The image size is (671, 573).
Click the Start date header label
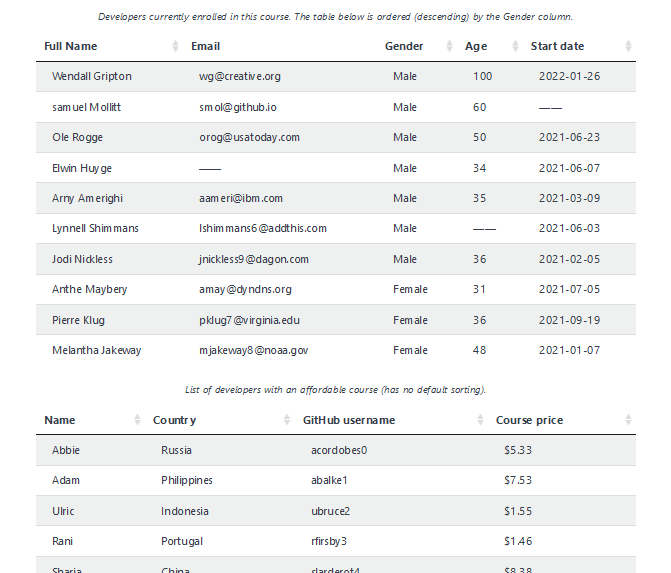tap(557, 47)
